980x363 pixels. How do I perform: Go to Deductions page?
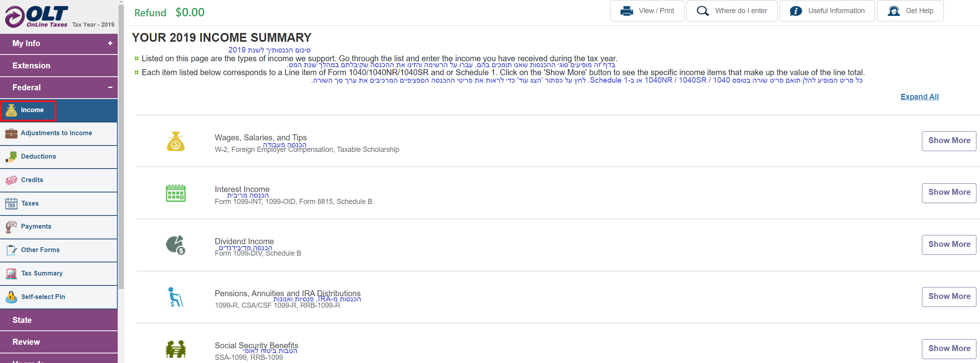(x=59, y=157)
